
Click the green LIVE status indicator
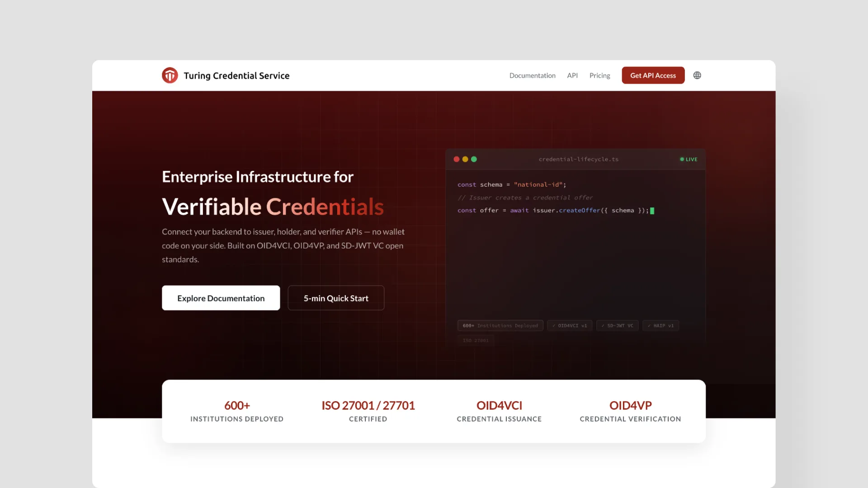pyautogui.click(x=689, y=160)
